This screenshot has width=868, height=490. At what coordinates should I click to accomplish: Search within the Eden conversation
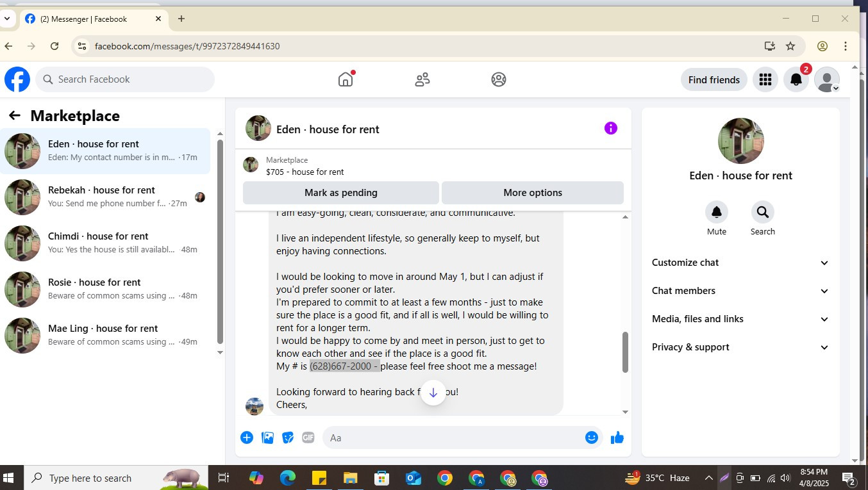763,212
